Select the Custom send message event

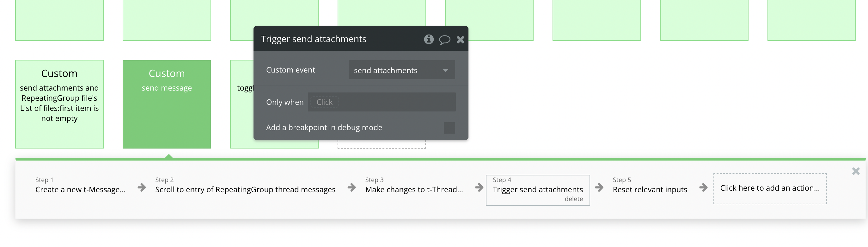(167, 104)
